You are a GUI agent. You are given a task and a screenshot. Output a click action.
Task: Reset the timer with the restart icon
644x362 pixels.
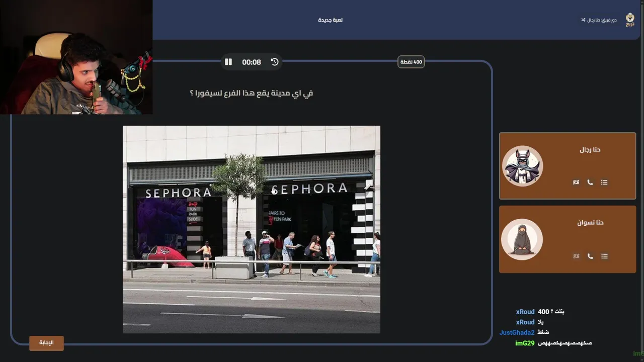pyautogui.click(x=275, y=62)
